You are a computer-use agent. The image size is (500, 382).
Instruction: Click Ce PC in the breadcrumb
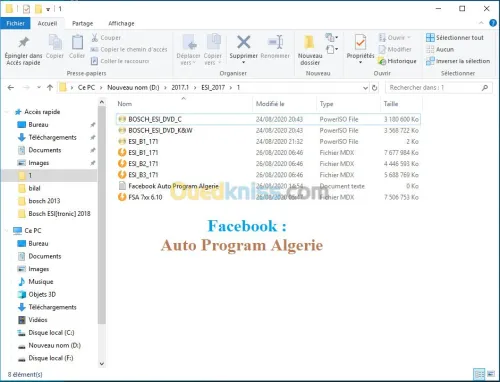(86, 87)
